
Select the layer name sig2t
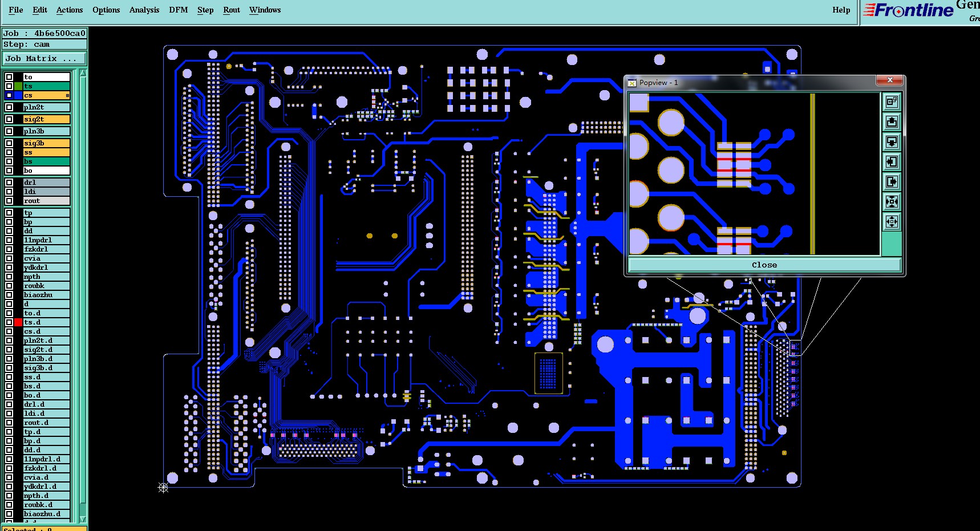click(47, 119)
